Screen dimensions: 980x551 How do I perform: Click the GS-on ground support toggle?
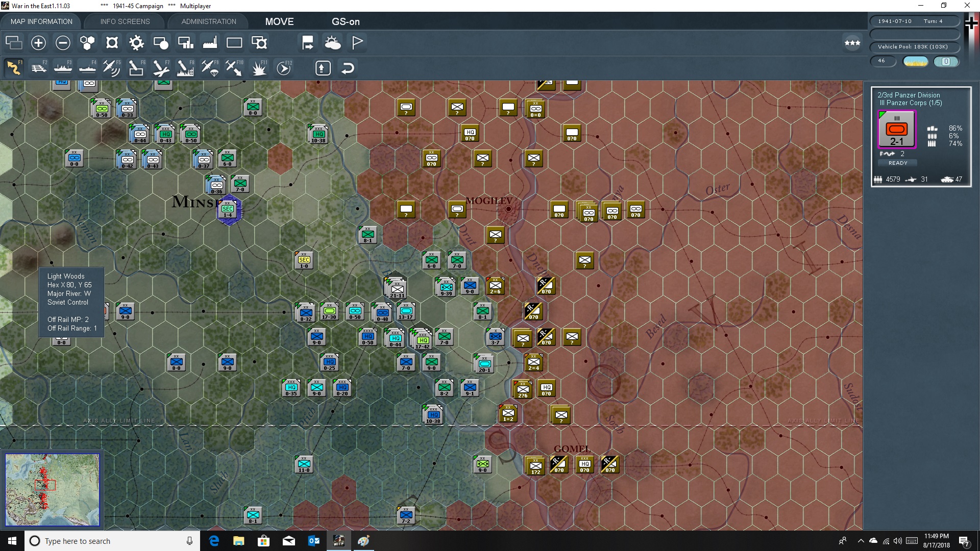click(346, 21)
